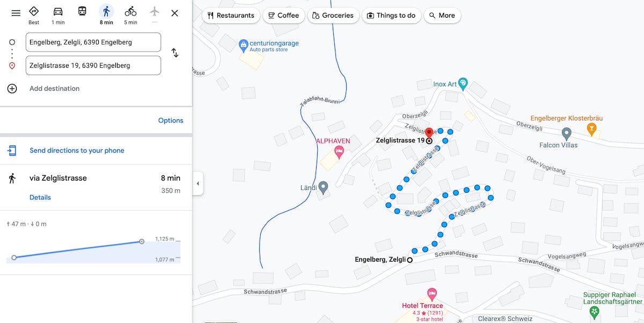Edit the Zelglistrasse 19 destination field
Screen dimensions: 644x323
point(93,66)
